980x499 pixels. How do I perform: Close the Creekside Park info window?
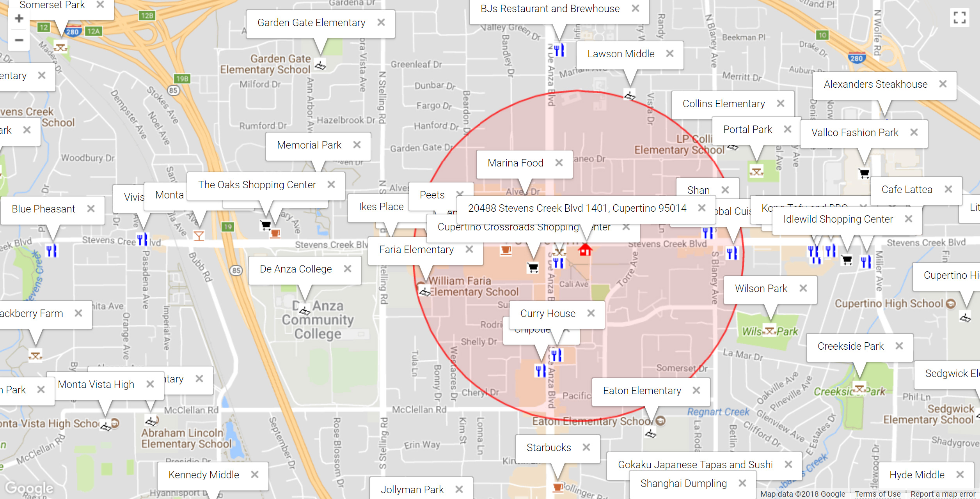pyautogui.click(x=899, y=346)
